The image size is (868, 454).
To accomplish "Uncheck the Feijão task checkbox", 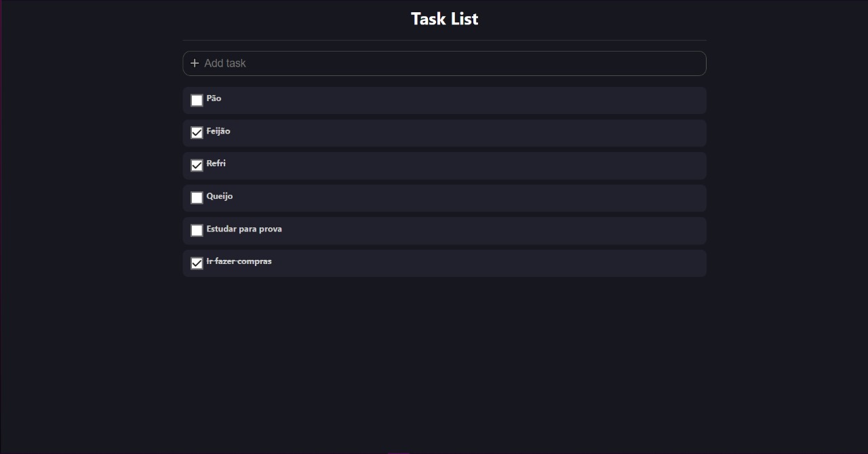I will pos(197,133).
